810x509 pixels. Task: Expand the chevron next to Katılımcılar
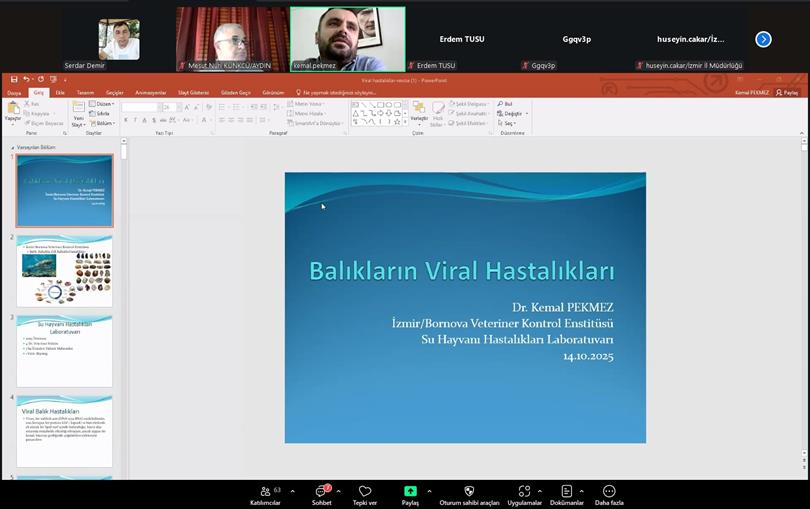pos(294,491)
